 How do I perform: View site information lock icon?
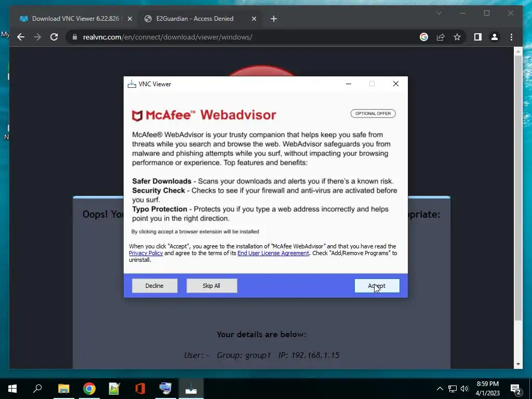(x=75, y=37)
